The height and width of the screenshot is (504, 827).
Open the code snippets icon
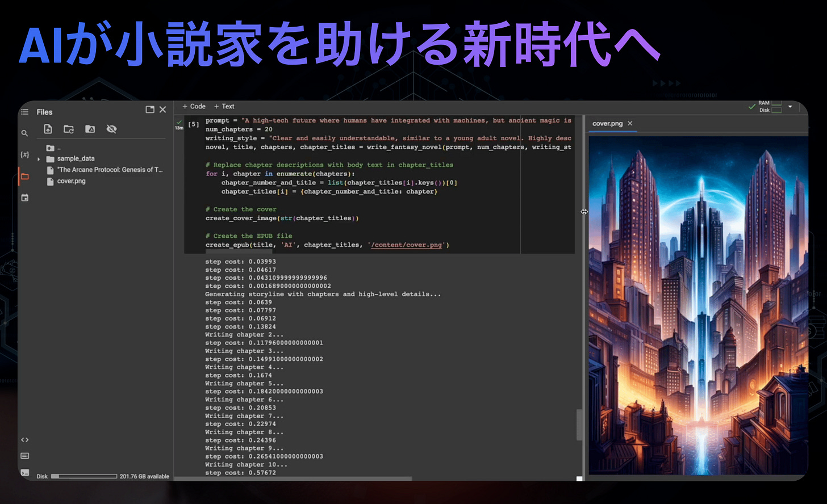pyautogui.click(x=24, y=440)
